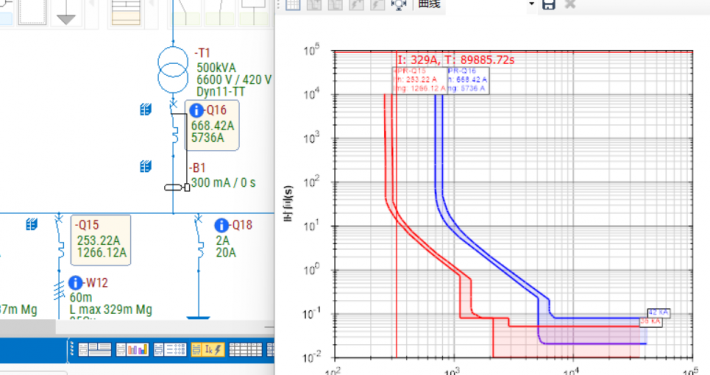Click the 42 kA label on the blue curve
The height and width of the screenshot is (375, 710).
point(658,312)
